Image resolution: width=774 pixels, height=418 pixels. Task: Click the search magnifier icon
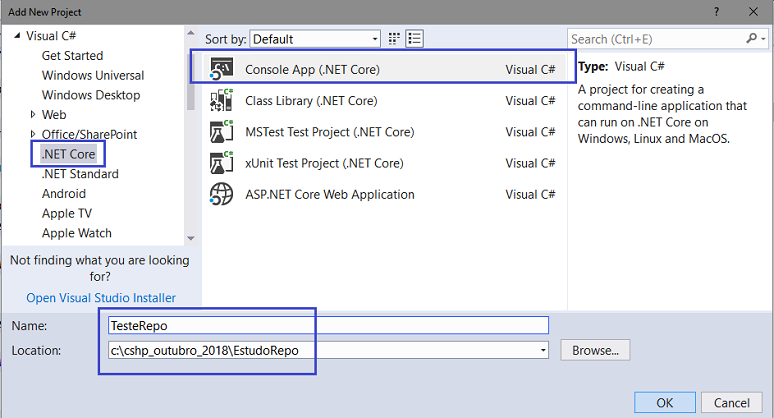[751, 38]
